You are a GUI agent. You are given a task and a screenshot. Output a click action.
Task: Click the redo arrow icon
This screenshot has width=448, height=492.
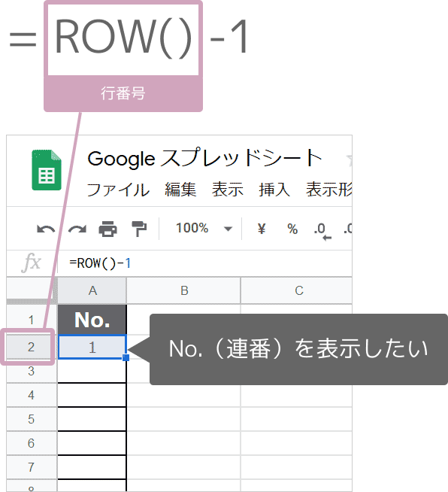(x=77, y=229)
